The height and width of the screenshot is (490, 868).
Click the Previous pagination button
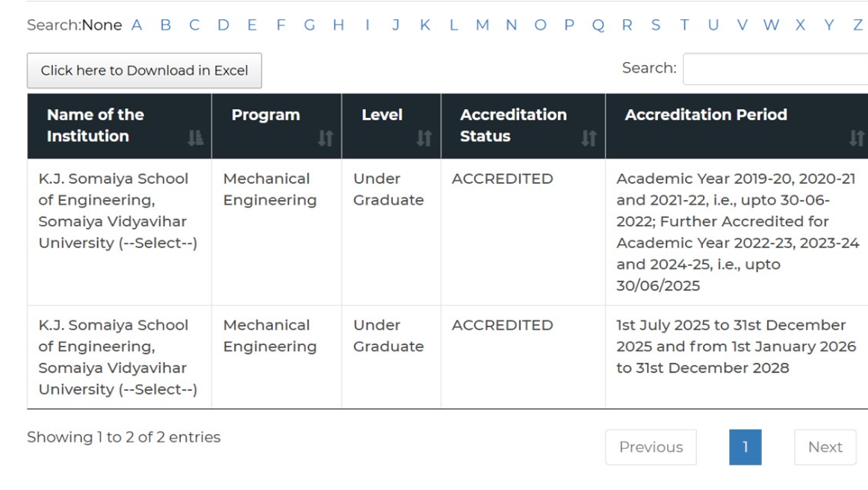(651, 447)
